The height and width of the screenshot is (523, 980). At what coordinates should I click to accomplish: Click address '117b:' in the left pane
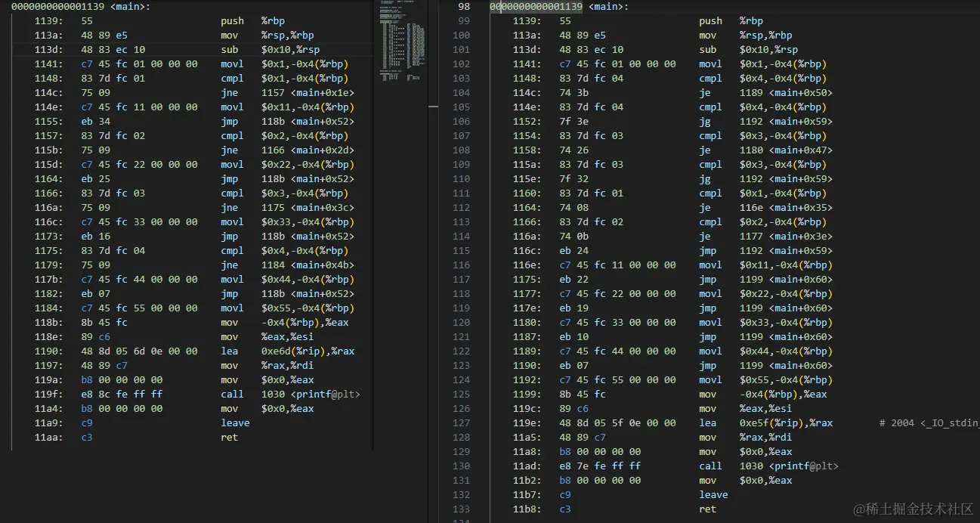[49, 280]
